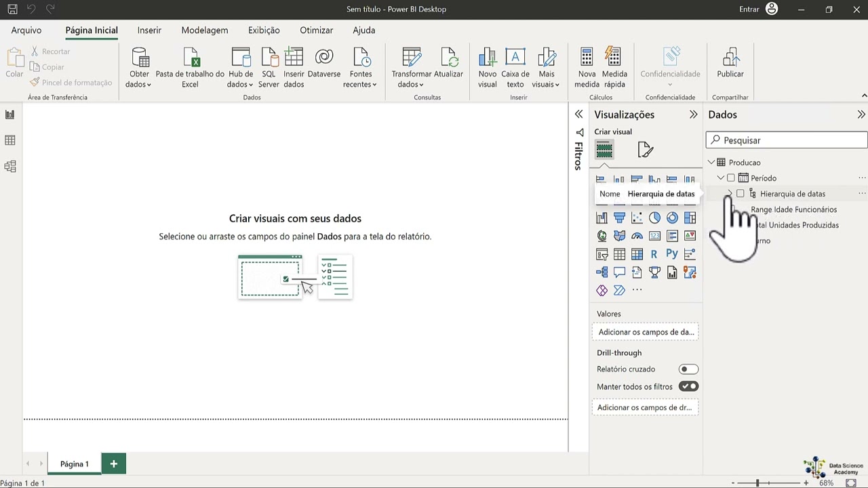Open the Report view in left sidebar
Screen dimensions: 868x488
tap(9, 115)
